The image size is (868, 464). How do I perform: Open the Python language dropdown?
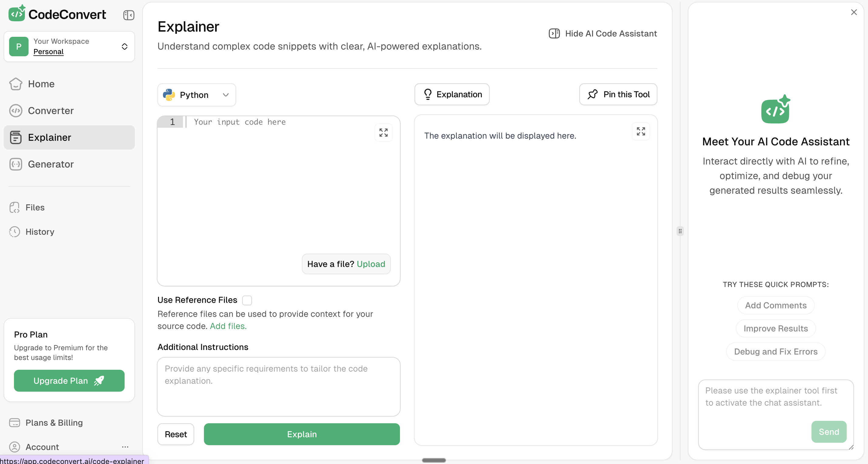196,95
